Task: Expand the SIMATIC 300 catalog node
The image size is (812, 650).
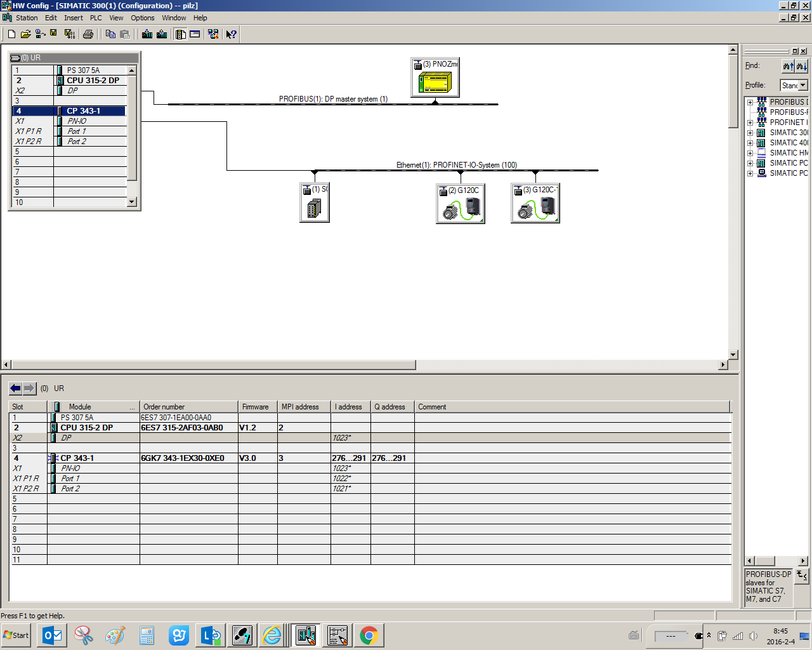Action: (x=750, y=133)
